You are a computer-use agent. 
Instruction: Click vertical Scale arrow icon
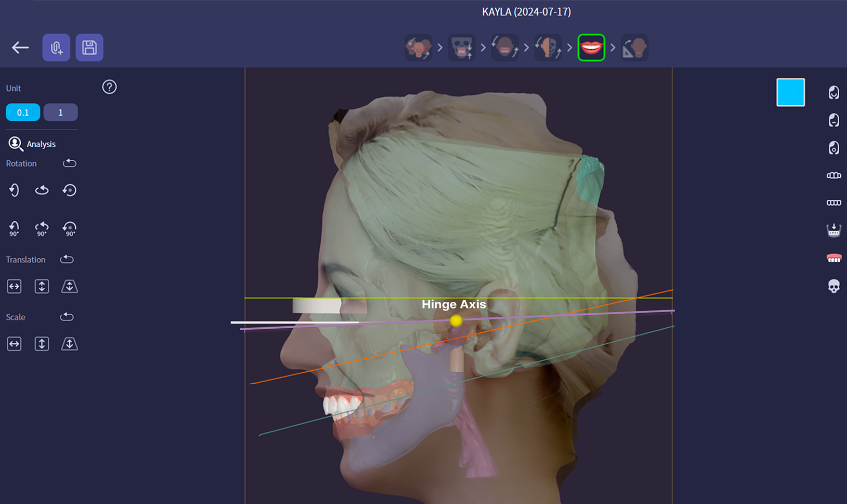tap(42, 344)
